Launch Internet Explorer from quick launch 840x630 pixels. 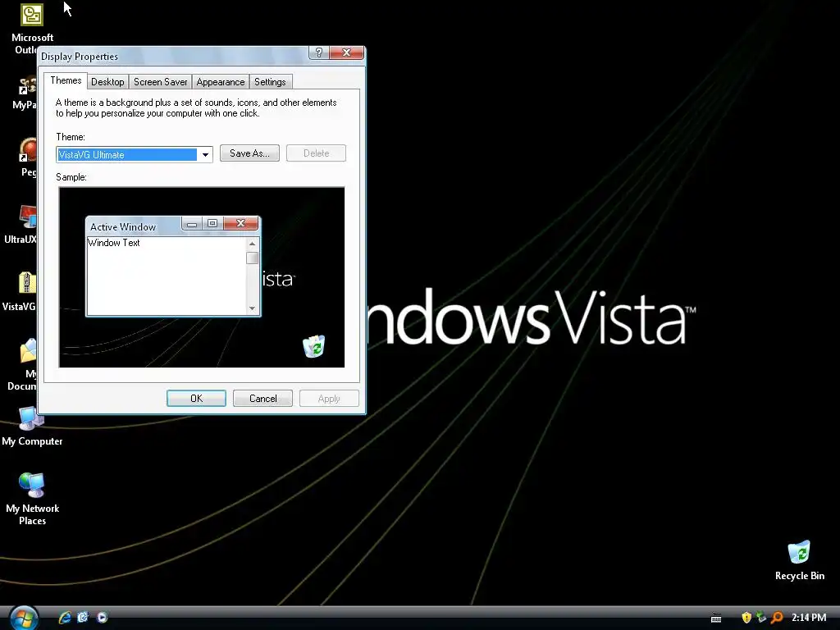click(65, 617)
